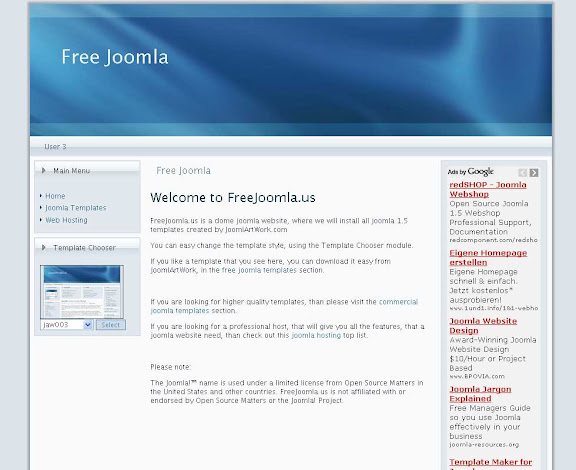Click www.BPOVIA.com ad URL
The height and width of the screenshot is (470, 576).
point(477,376)
